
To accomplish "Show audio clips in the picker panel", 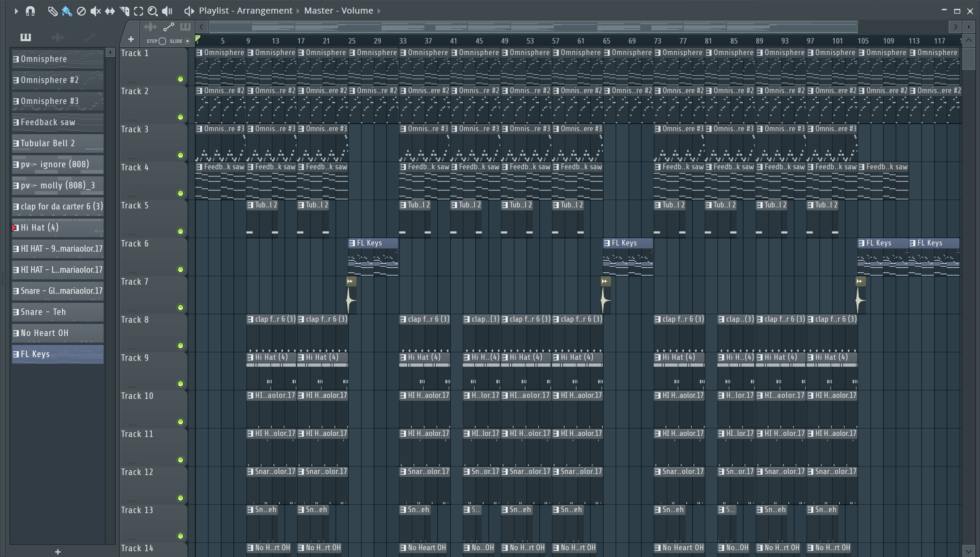I will 58,37.
